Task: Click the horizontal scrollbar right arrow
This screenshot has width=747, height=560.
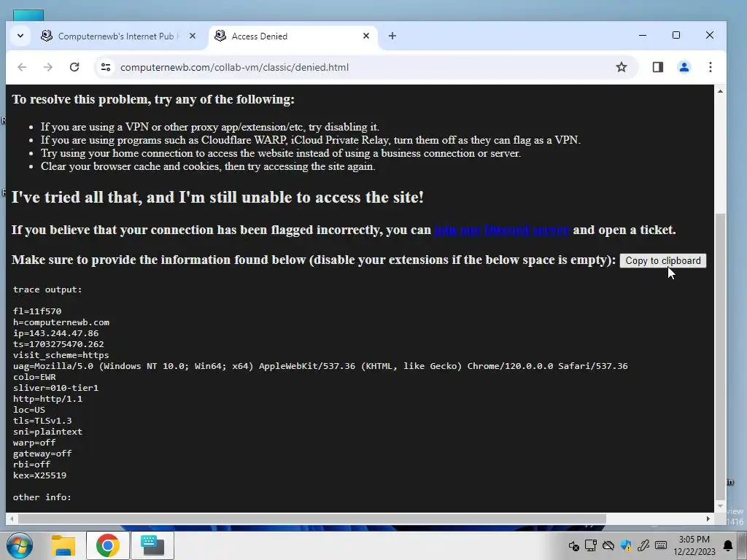Action: pyautogui.click(x=708, y=518)
